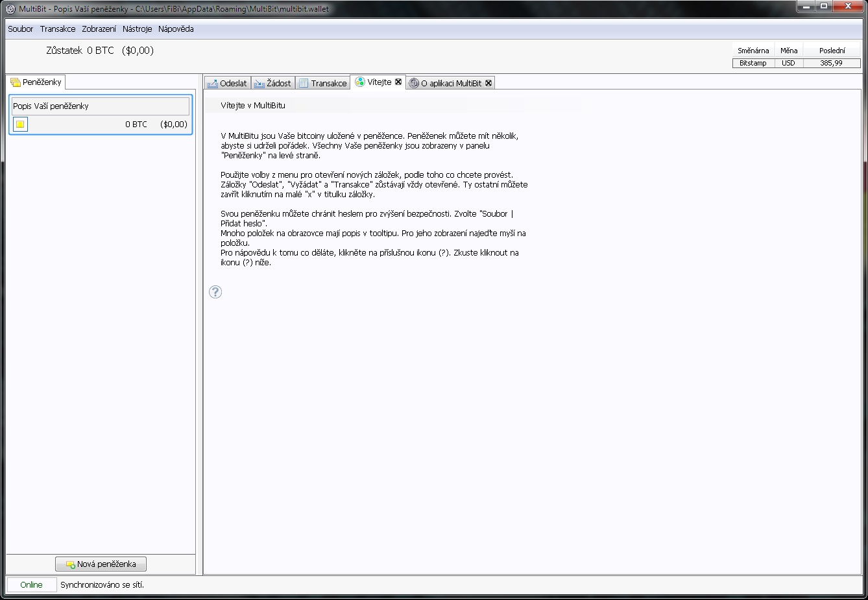
Task: Click the Peněženky panel tab
Action: pos(36,82)
